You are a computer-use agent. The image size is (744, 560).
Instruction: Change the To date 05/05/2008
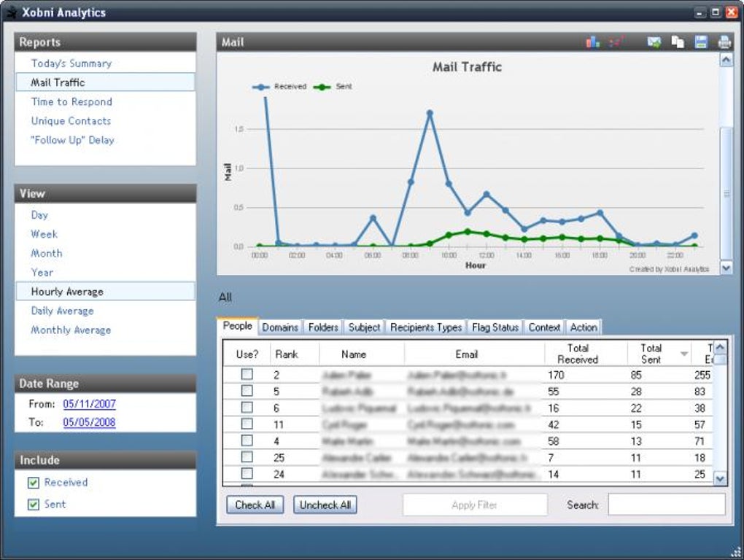point(89,422)
